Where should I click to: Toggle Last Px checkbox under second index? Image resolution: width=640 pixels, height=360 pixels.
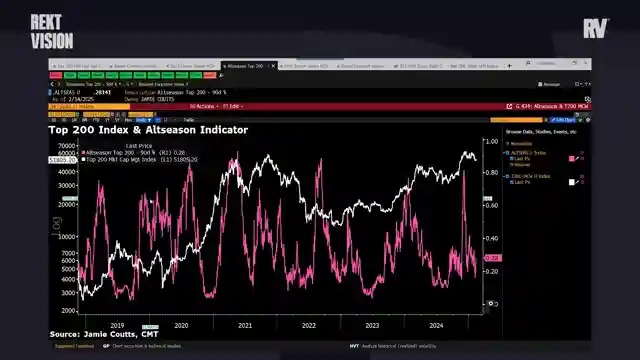tap(511, 182)
